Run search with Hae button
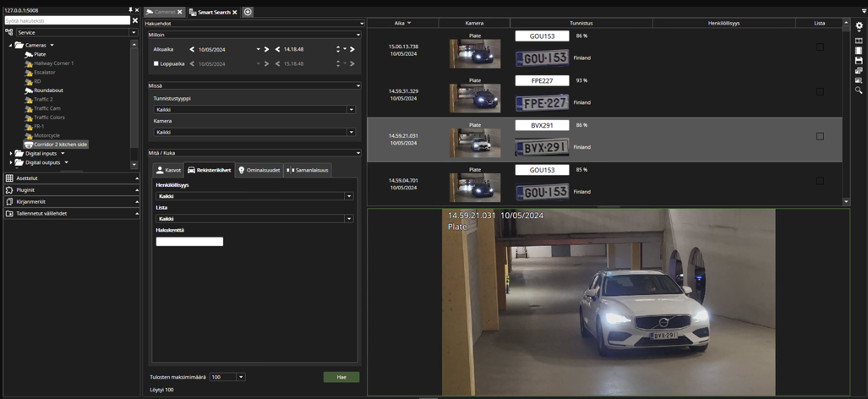Image resolution: width=868 pixels, height=399 pixels. (341, 377)
